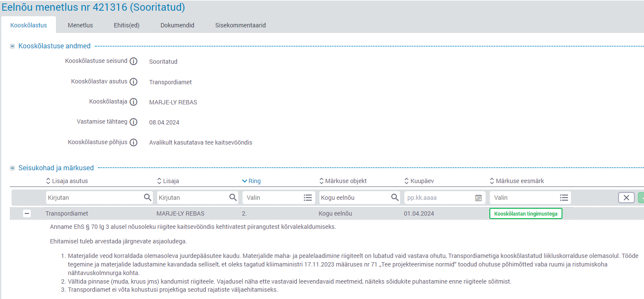The image size is (644, 299).
Task: Collapse the Transpordiamet remark row
Action: point(27,213)
